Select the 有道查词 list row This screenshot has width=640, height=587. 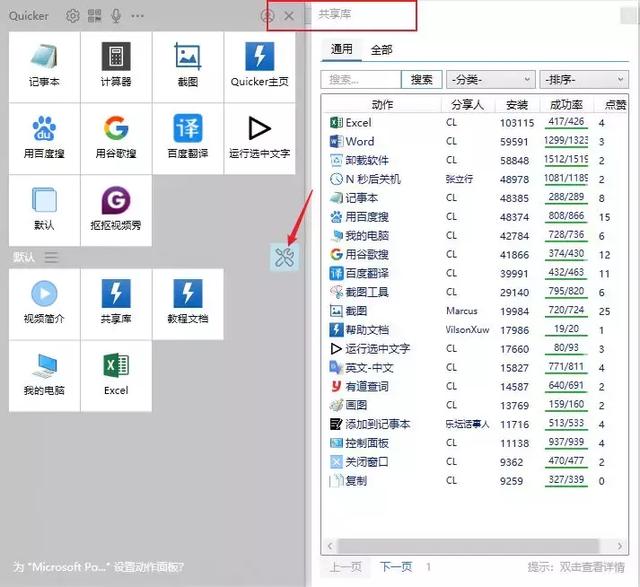(x=475, y=386)
